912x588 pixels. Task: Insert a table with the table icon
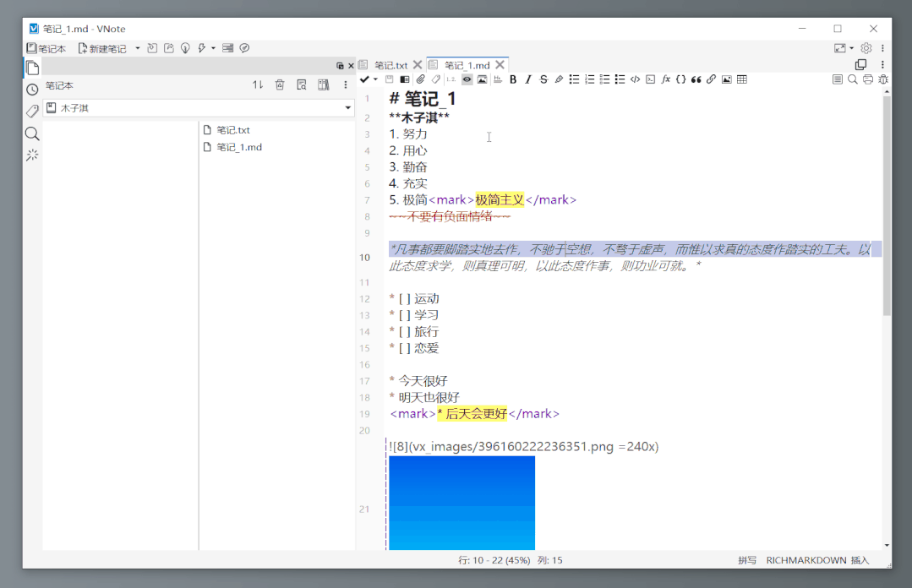(742, 79)
